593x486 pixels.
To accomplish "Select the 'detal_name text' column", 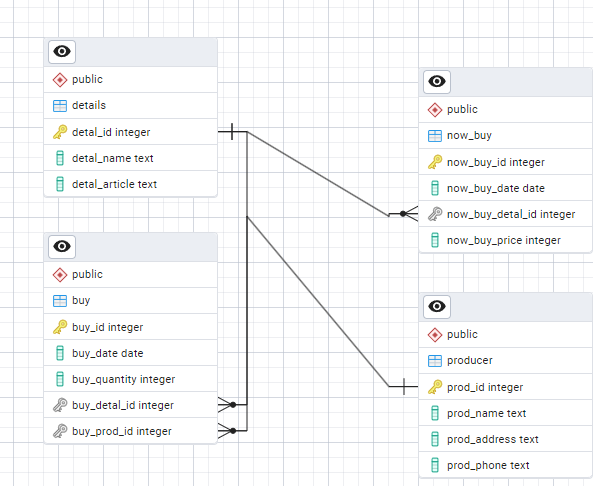I will (130, 158).
